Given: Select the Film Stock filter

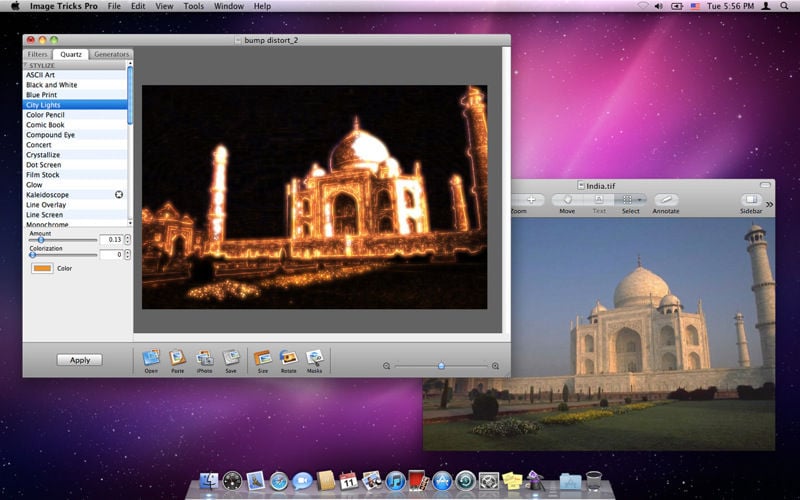Looking at the screenshot, I should 75,174.
